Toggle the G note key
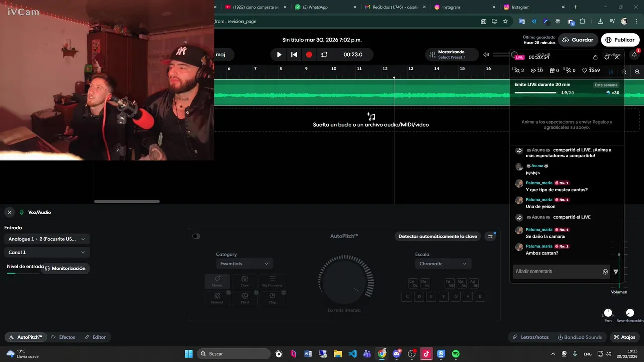The image size is (644, 362). click(x=456, y=297)
